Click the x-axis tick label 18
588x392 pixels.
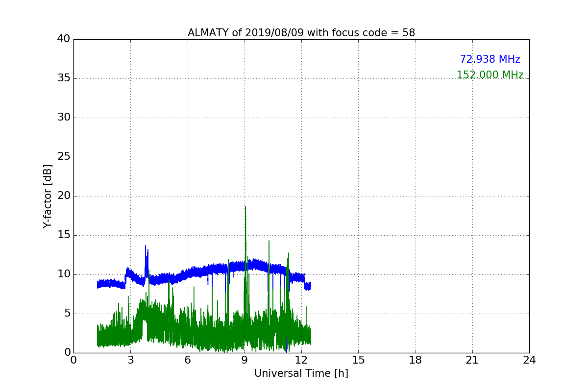[416, 360]
